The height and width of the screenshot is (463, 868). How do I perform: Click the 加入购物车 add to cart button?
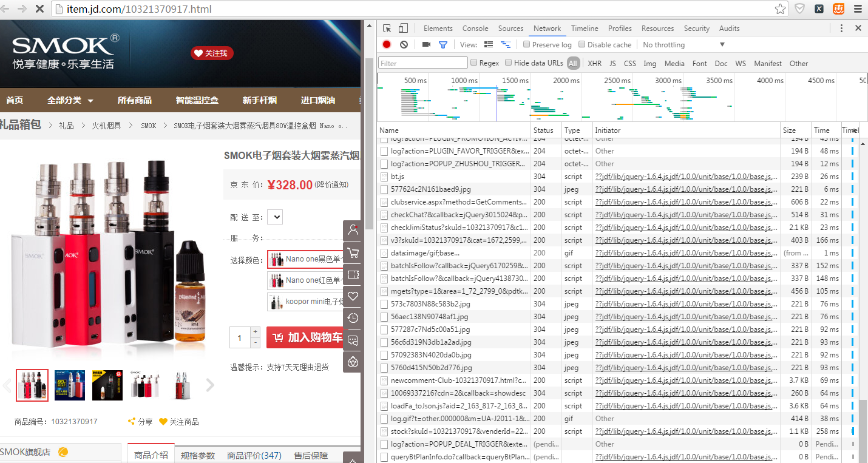pos(307,337)
